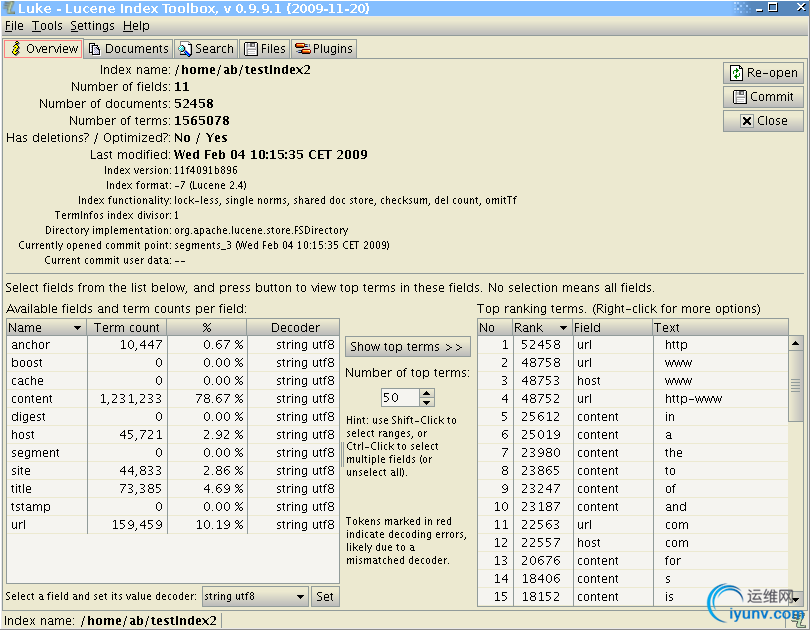
Task: Go to the Plugins tab
Action: pos(323,49)
